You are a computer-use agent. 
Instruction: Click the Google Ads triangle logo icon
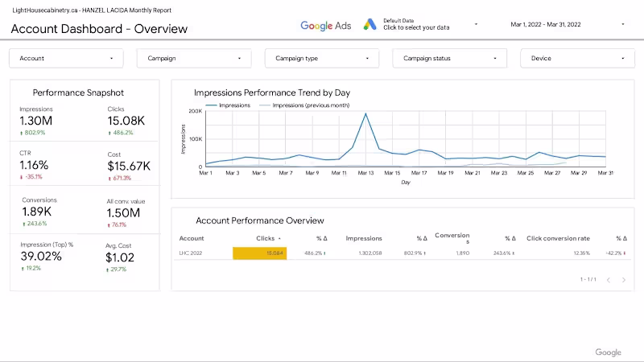click(x=369, y=25)
